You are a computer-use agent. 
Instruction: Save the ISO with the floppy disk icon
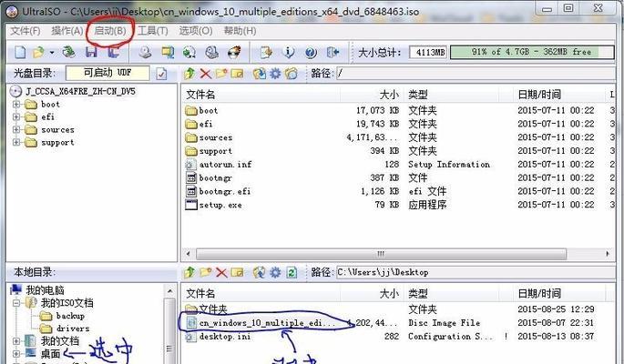[91, 52]
